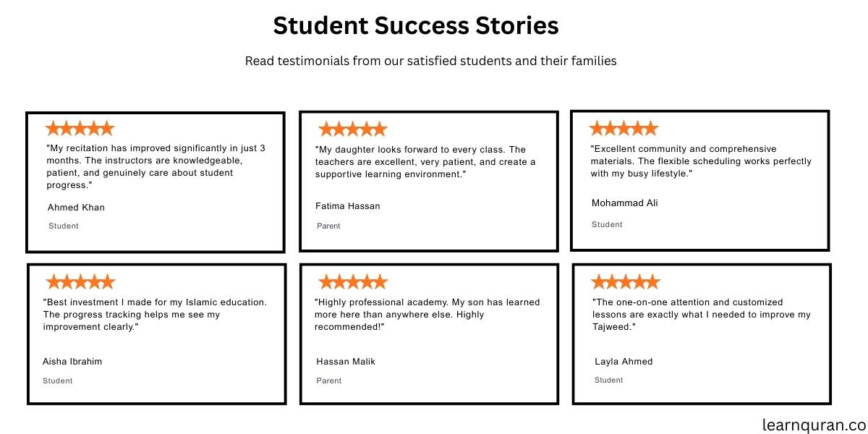This screenshot has height=434, width=868.
Task: Click the name Layla Ahmed
Action: coord(624,362)
